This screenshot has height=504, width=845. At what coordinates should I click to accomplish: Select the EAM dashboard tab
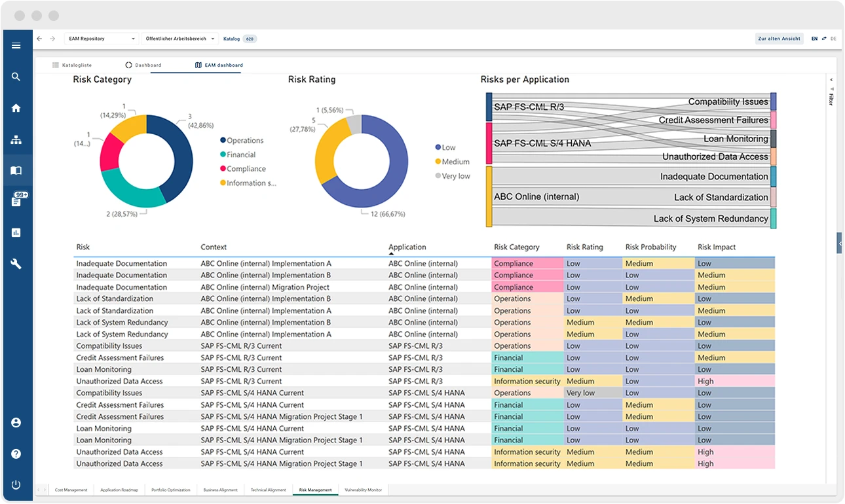point(219,65)
